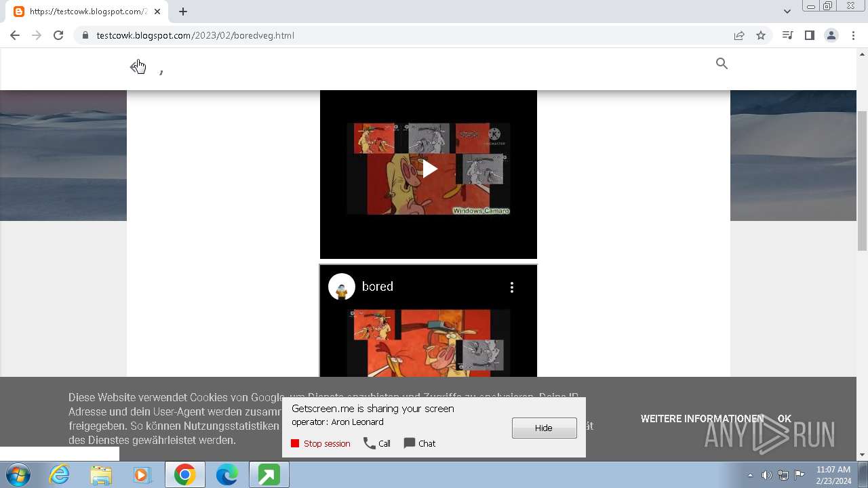This screenshot has width=868, height=488.
Task: Play the first embedded video
Action: tap(429, 169)
